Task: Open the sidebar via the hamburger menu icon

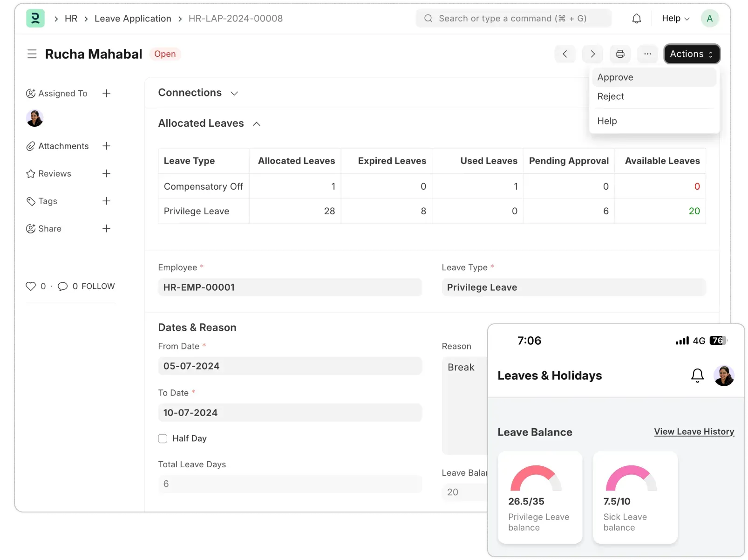Action: point(32,54)
